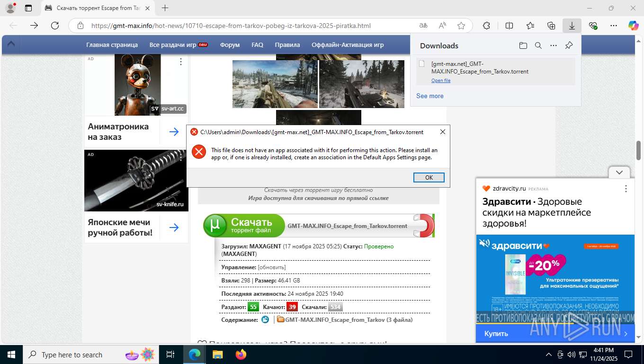This screenshot has height=364, width=644.
Task: Toggle split screen view
Action: pos(509,26)
